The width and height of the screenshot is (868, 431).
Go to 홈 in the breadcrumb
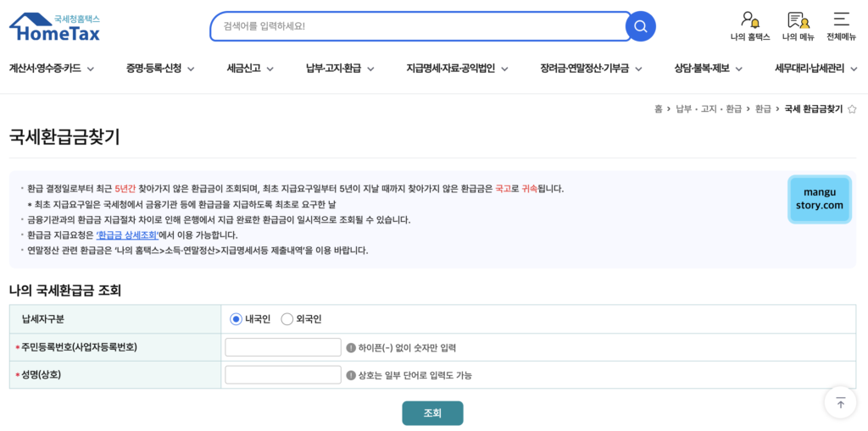[x=658, y=109]
